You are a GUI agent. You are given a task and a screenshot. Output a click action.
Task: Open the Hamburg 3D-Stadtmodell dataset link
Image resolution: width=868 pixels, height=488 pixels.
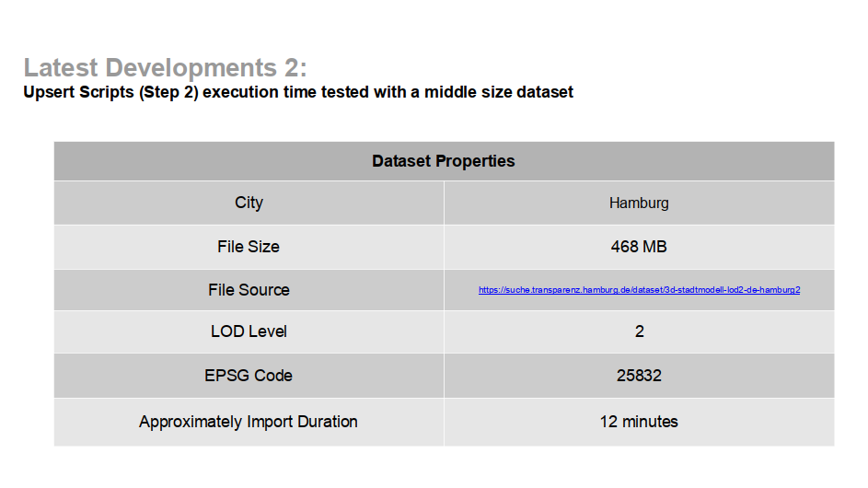click(639, 290)
